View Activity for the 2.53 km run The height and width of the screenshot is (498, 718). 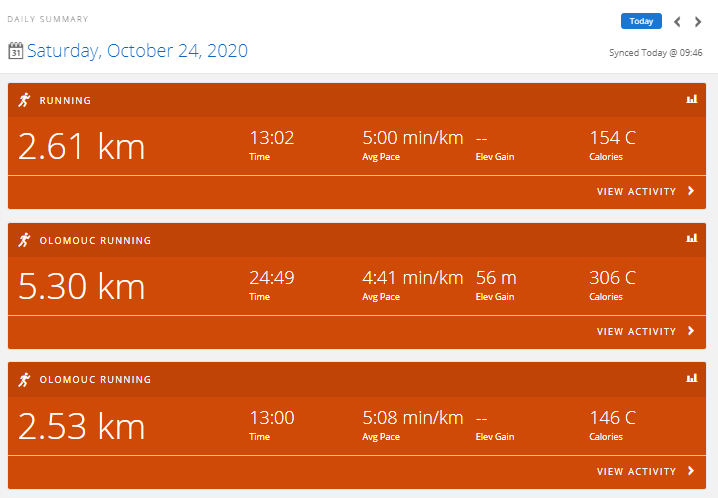click(x=636, y=472)
